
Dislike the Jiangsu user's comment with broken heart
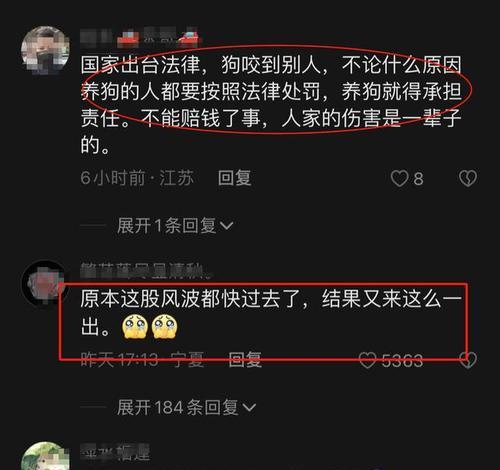click(x=468, y=178)
